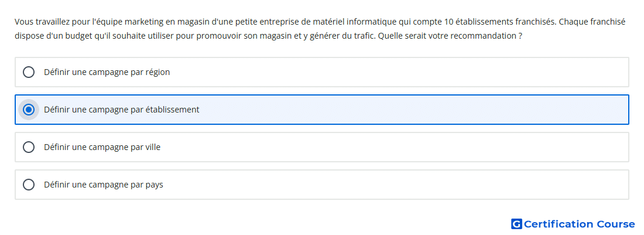Click the question line starting 'dispose d'un budget'

(x=269, y=36)
